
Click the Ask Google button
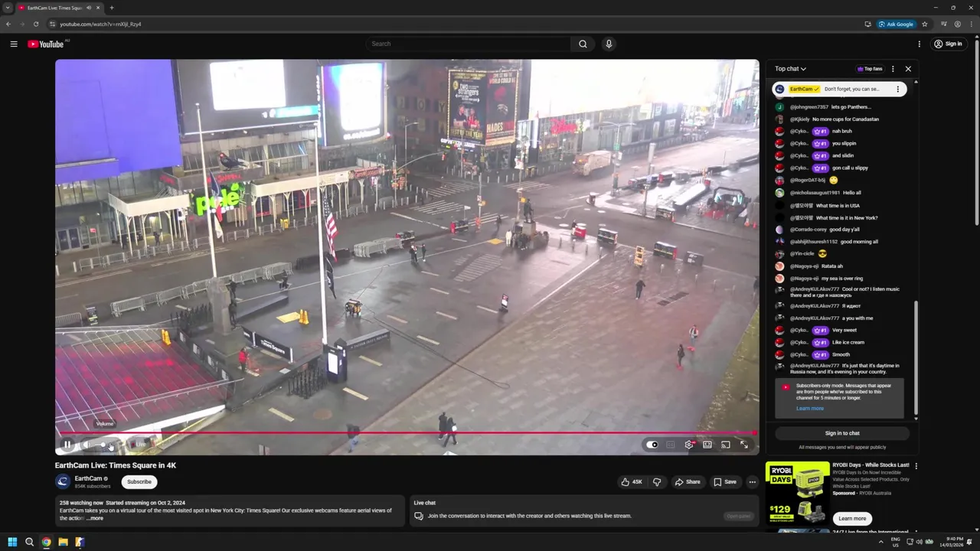tap(896, 24)
